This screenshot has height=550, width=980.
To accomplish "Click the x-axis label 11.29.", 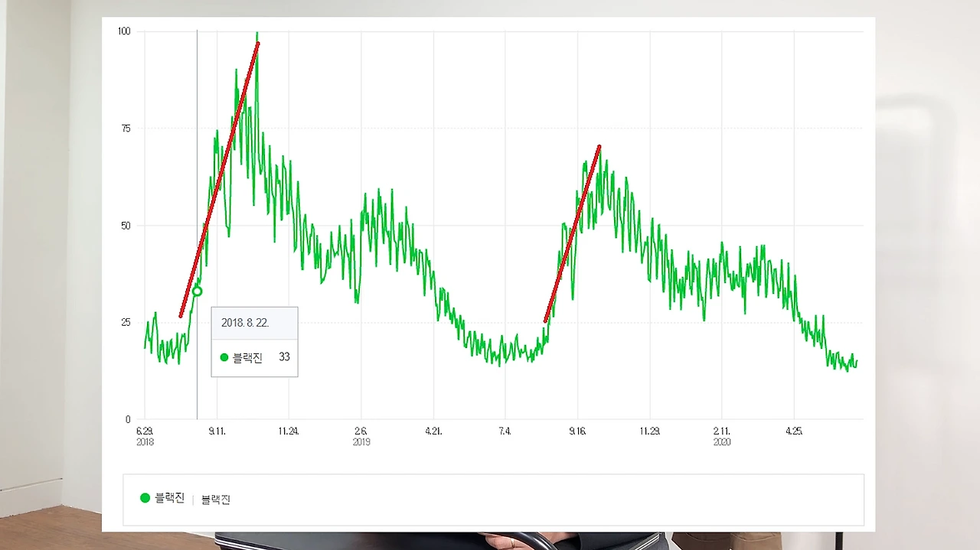I will pyautogui.click(x=649, y=431).
